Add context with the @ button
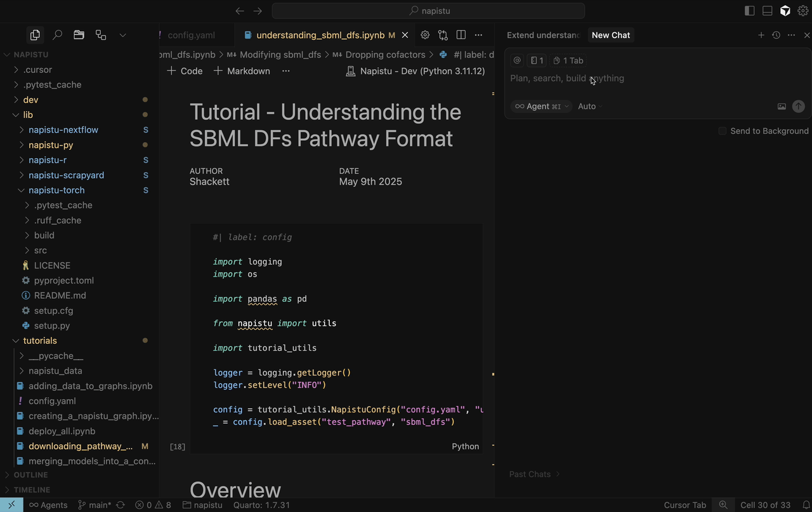The image size is (812, 512). coord(517,60)
